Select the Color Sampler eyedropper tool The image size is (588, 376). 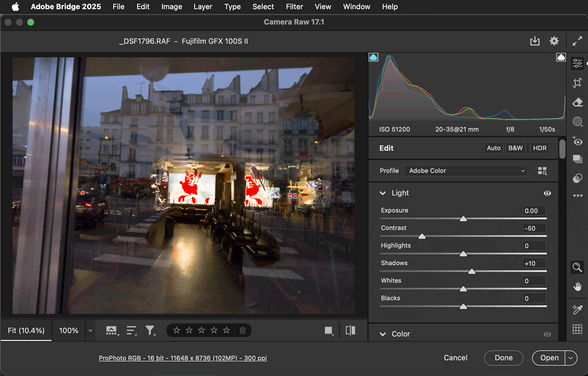pos(578,309)
